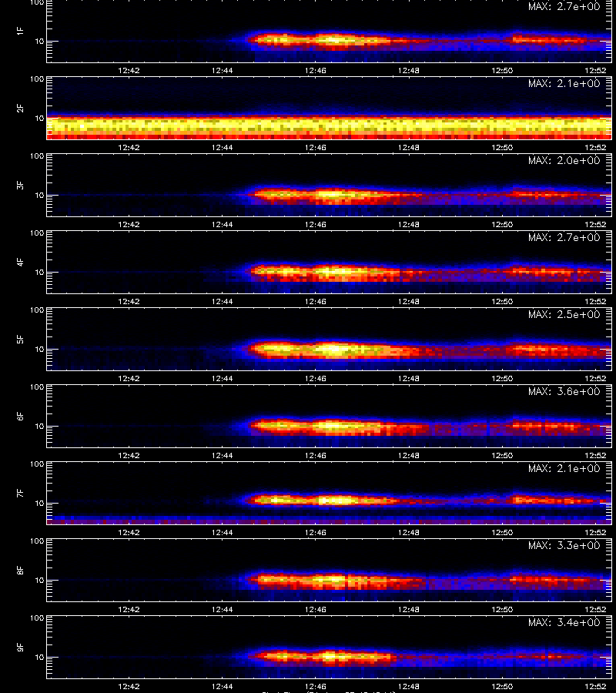Image resolution: width=616 pixels, height=693 pixels.
Task: Click the 12:50 tick label under panel 8F
Action: [x=502, y=610]
